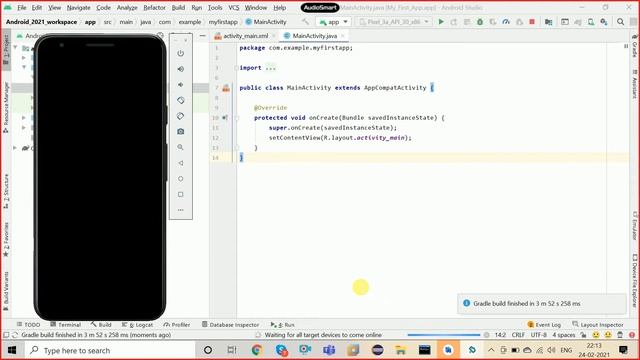Click the Gradle build finished notification
640x360 pixels.
(542, 304)
